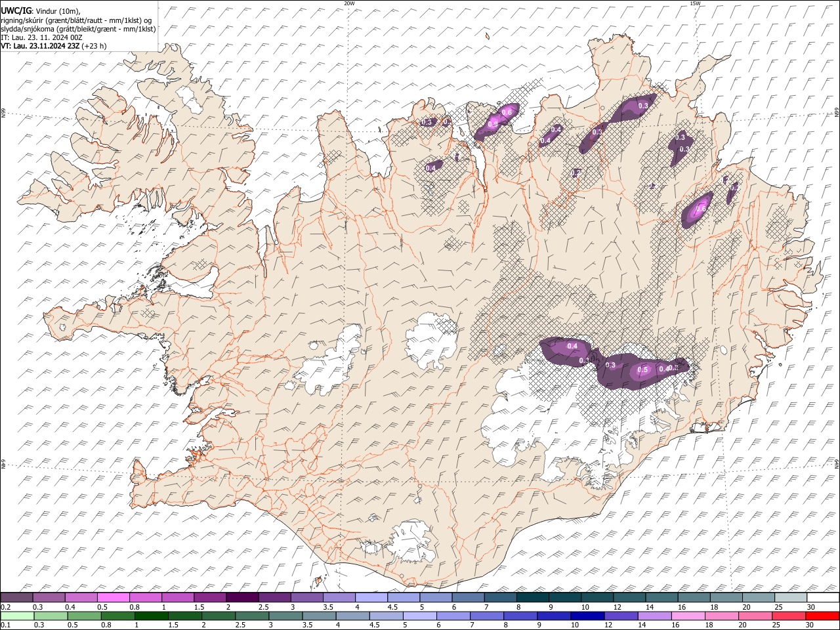The width and height of the screenshot is (840, 630).
Task: Click the dark purple snow swatch starting at 2
Action: point(242,598)
